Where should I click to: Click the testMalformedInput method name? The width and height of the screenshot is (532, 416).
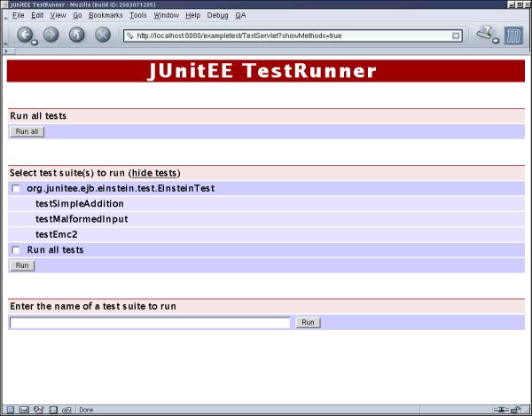tap(82, 219)
